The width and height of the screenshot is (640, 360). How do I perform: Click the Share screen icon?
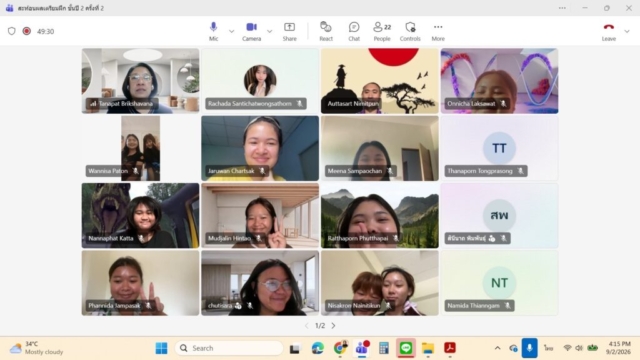289,31
